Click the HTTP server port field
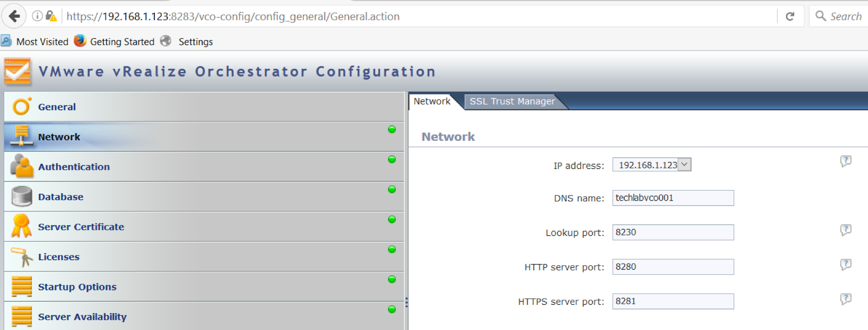 (x=673, y=267)
